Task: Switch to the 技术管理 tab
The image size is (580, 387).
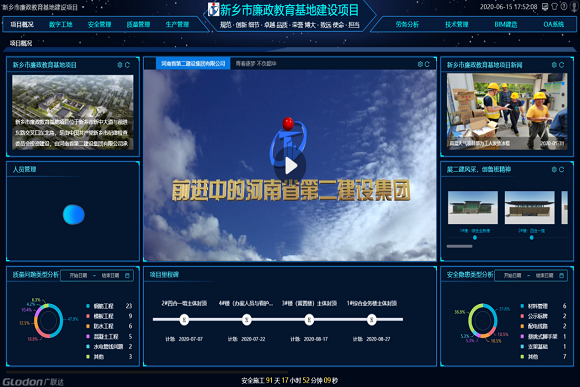Action: [457, 24]
